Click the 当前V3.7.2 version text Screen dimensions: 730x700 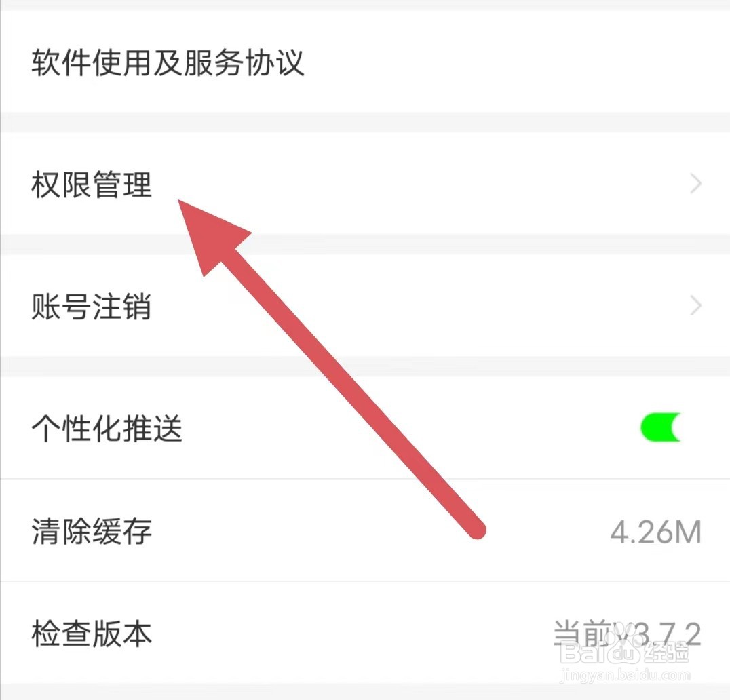[627, 633]
